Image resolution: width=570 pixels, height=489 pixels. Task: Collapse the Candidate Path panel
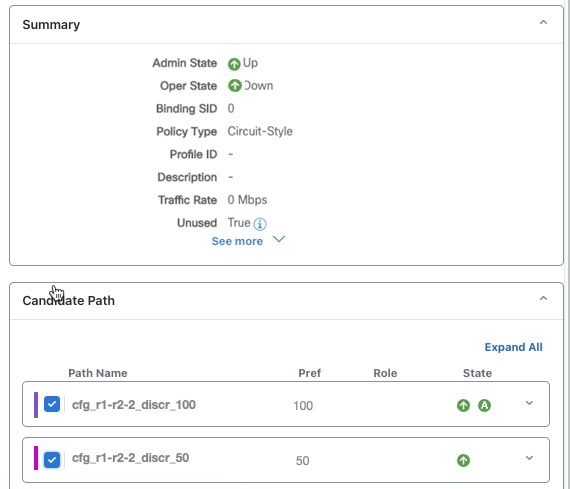click(543, 298)
